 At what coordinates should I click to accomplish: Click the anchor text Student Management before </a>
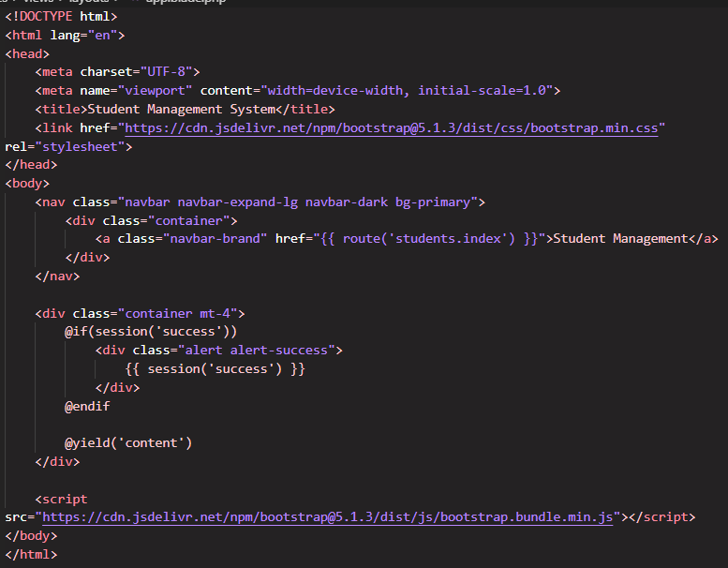620,239
